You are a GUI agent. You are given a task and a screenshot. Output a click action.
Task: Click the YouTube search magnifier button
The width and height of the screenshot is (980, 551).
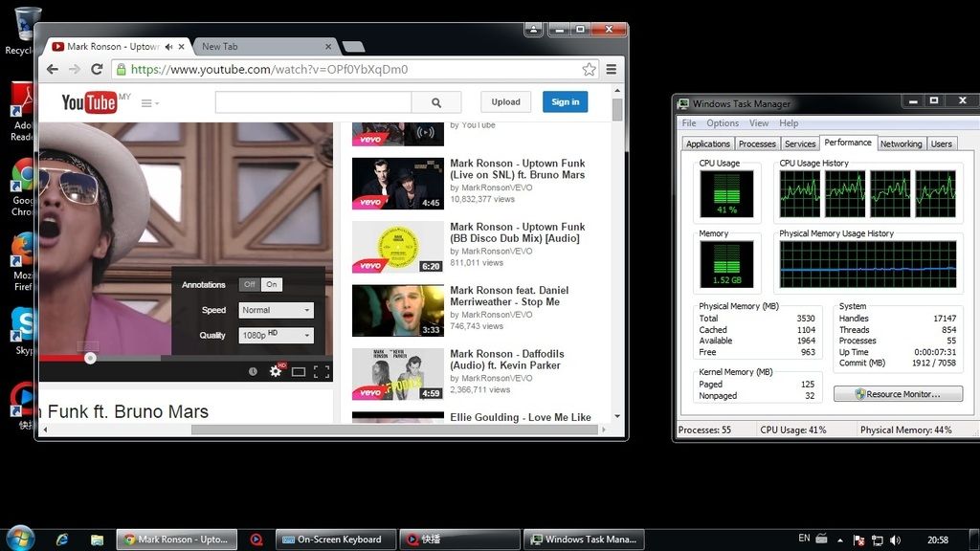click(436, 102)
